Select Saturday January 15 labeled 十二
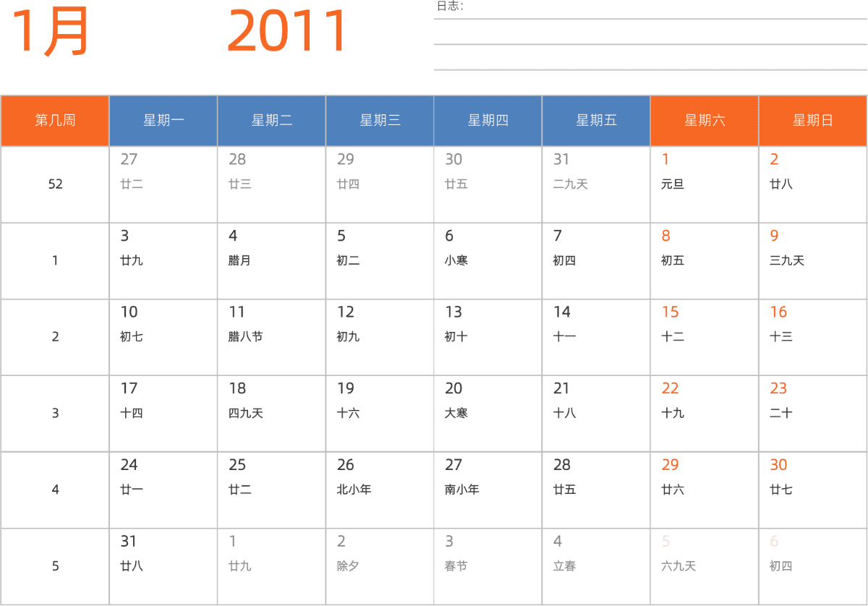Image resolution: width=868 pixels, height=606 pixels. point(705,337)
